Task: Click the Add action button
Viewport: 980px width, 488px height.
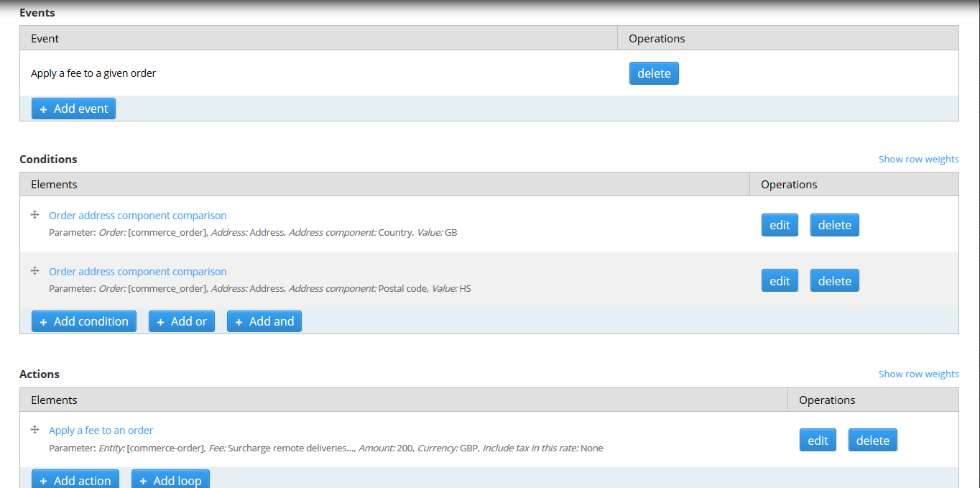Action: coord(75,479)
